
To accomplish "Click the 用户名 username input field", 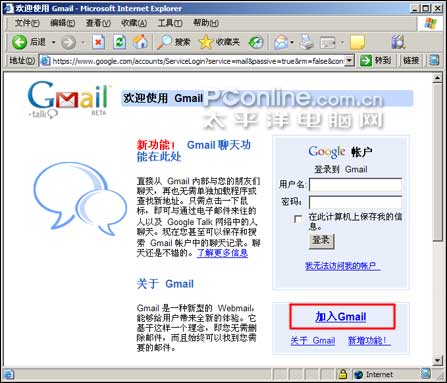I will point(355,185).
